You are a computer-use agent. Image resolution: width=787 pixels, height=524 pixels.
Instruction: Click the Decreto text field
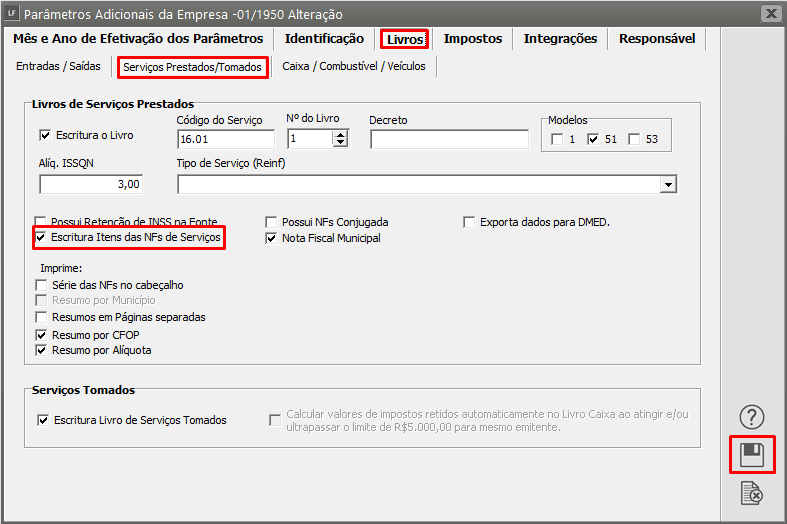(x=449, y=139)
